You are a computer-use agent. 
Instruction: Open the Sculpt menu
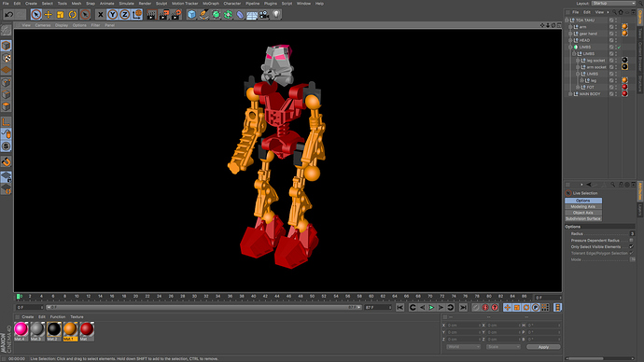(161, 4)
